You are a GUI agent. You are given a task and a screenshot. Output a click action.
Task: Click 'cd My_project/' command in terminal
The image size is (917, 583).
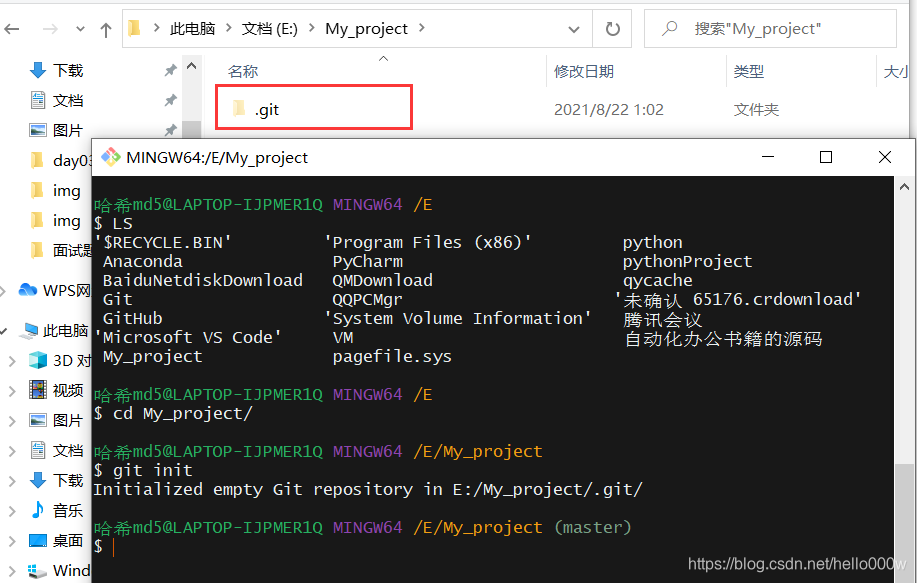tap(182, 413)
